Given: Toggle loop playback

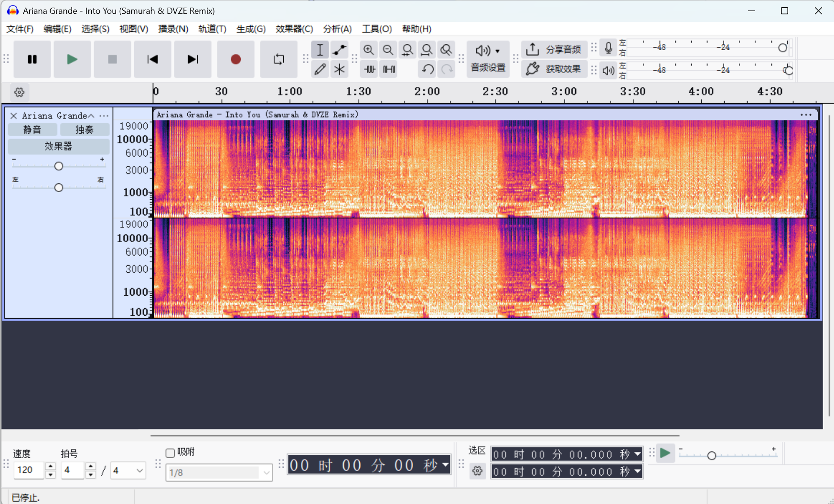Looking at the screenshot, I should coord(278,59).
